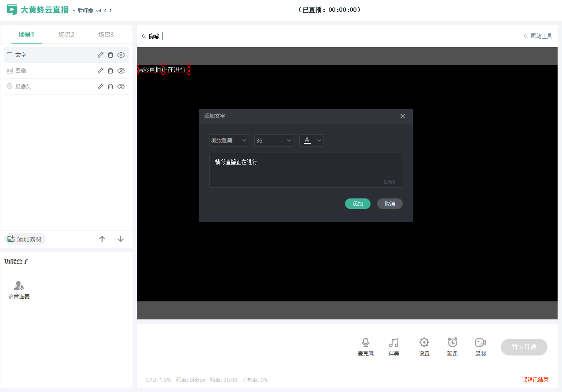Click the 码率: 0kbps status text
Screen dimensions: 562x392
191,380
